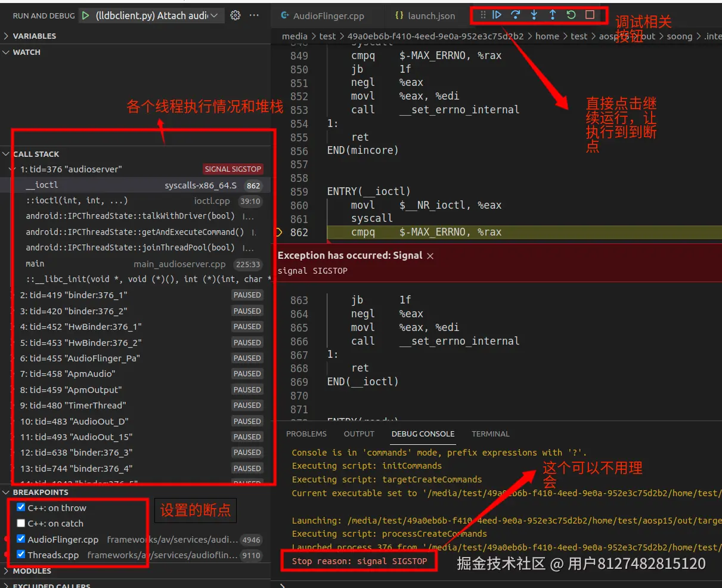
Task: Select thread 12: tid=638 binder:376_3
Action: (x=135, y=453)
